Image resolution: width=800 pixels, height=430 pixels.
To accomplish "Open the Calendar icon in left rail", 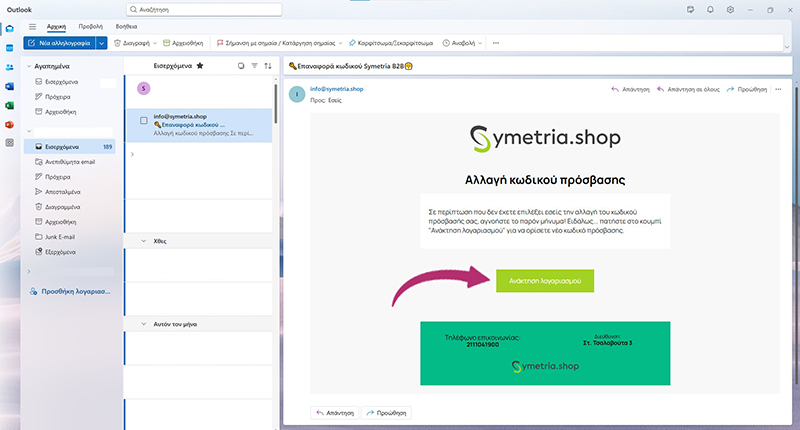I will coord(9,47).
